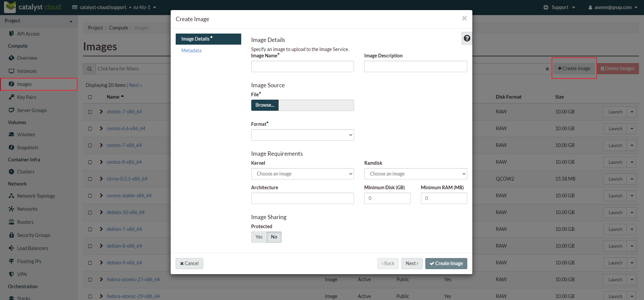
Task: Set Protected to Yes
Action: coord(259,237)
